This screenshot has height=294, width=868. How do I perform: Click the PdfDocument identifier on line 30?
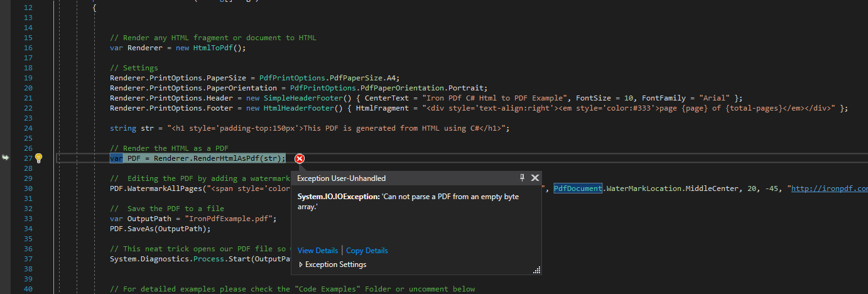578,188
